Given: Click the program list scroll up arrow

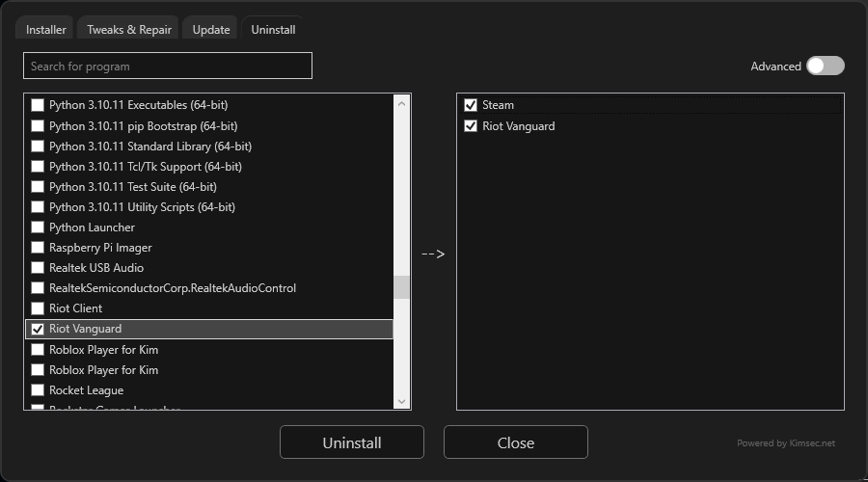Looking at the screenshot, I should coord(402,103).
